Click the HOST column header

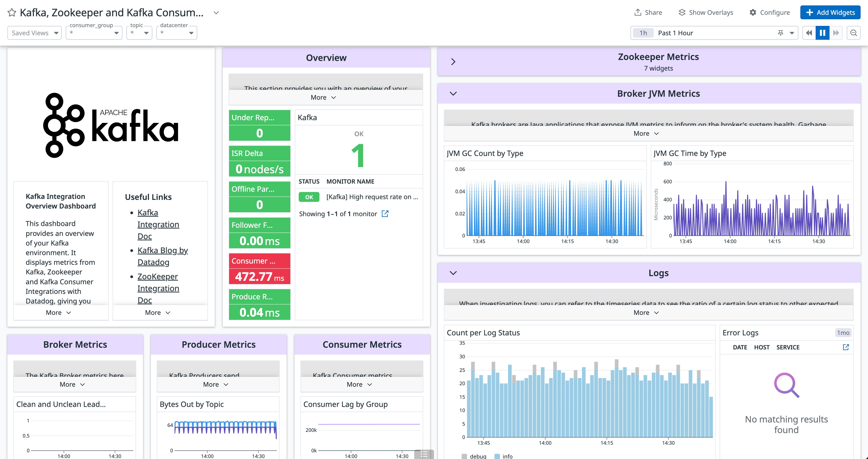(x=762, y=347)
